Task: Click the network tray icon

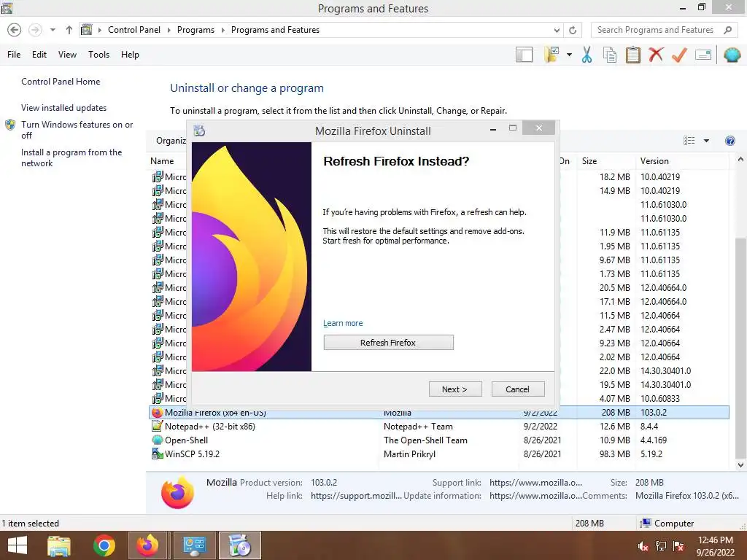Action: pyautogui.click(x=661, y=546)
